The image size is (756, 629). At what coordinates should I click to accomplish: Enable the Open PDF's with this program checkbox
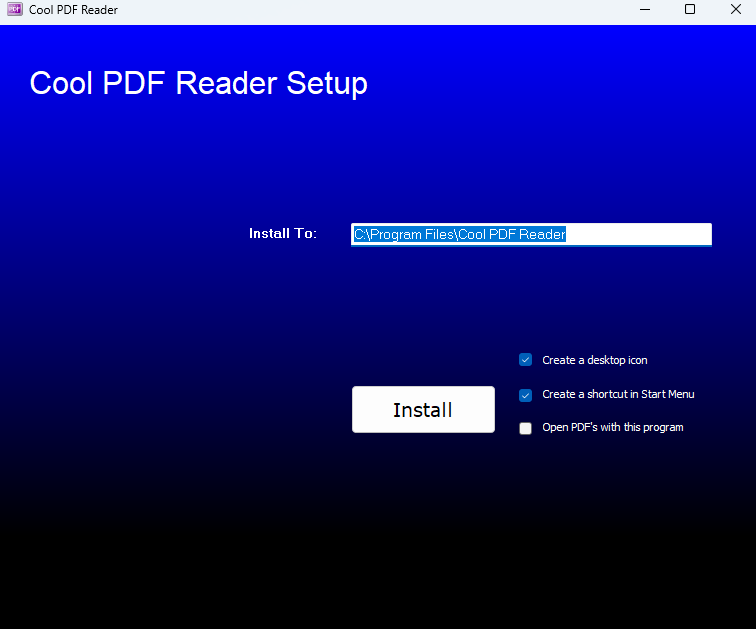coord(526,428)
